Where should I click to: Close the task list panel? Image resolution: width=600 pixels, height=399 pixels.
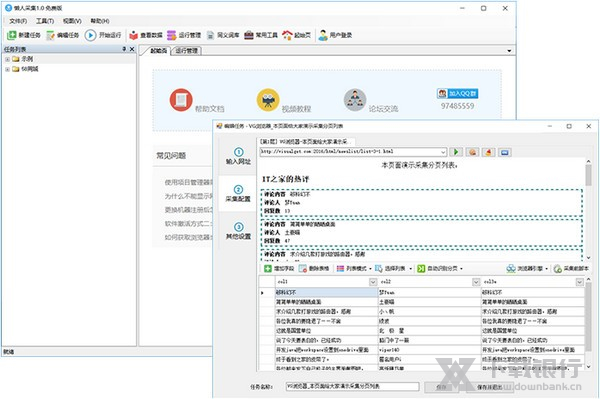(132, 49)
